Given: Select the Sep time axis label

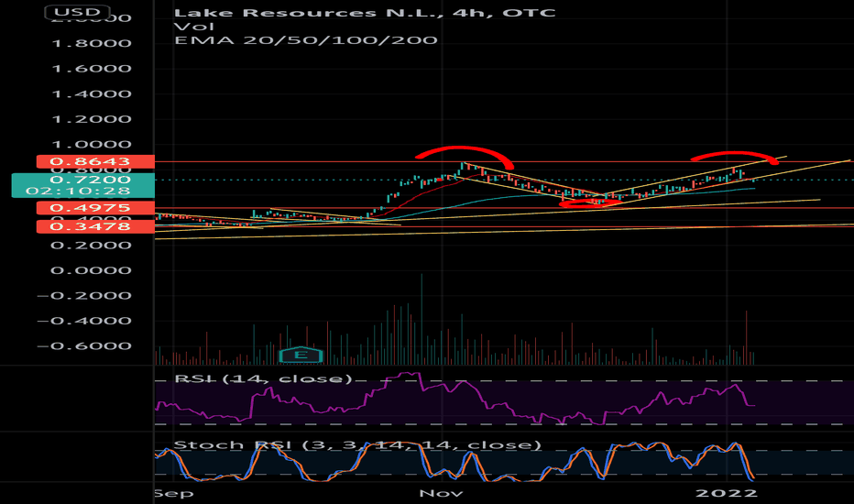Looking at the screenshot, I should pos(174,493).
